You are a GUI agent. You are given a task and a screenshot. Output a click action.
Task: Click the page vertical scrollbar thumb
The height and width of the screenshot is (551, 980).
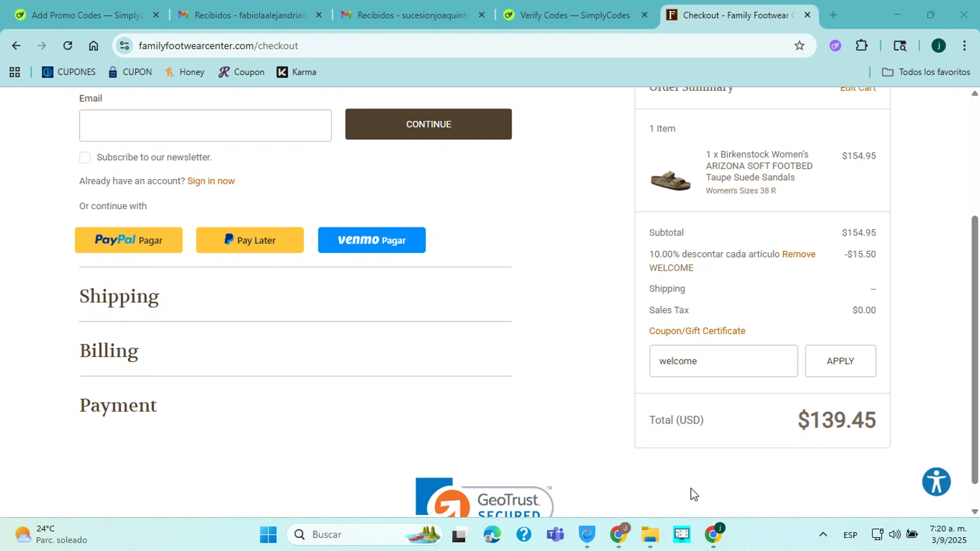pyautogui.click(x=974, y=350)
